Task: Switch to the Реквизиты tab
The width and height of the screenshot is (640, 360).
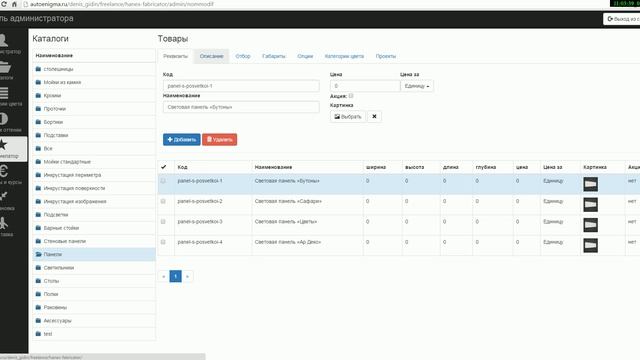Action: pyautogui.click(x=176, y=56)
